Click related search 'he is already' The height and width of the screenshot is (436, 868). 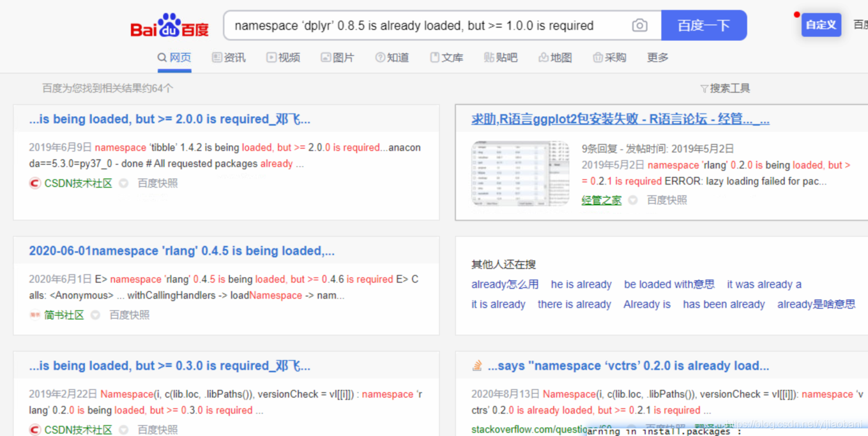click(581, 284)
